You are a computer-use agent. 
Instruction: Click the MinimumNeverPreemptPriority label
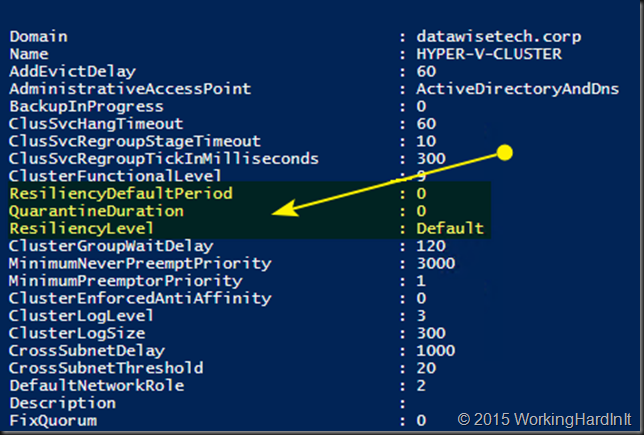[140, 264]
